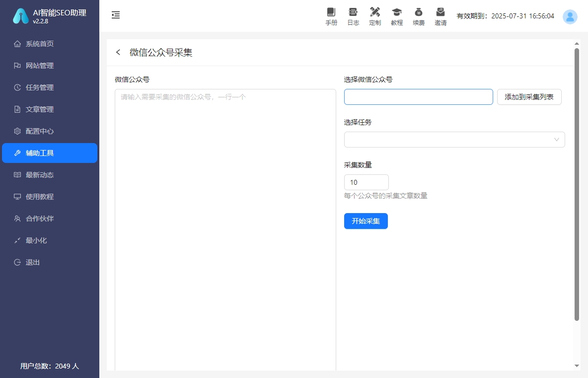Click the 选择任务 dropdown chevron arrow
Screen dimensions: 588x378
[557, 140]
